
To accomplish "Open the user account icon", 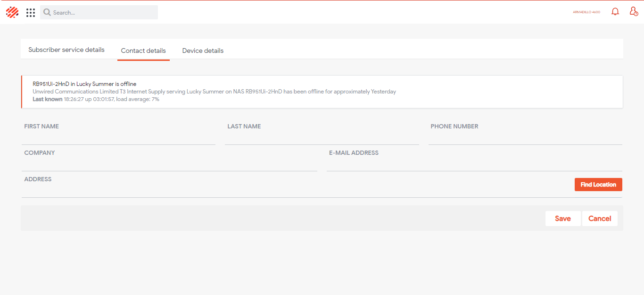I will pyautogui.click(x=634, y=12).
